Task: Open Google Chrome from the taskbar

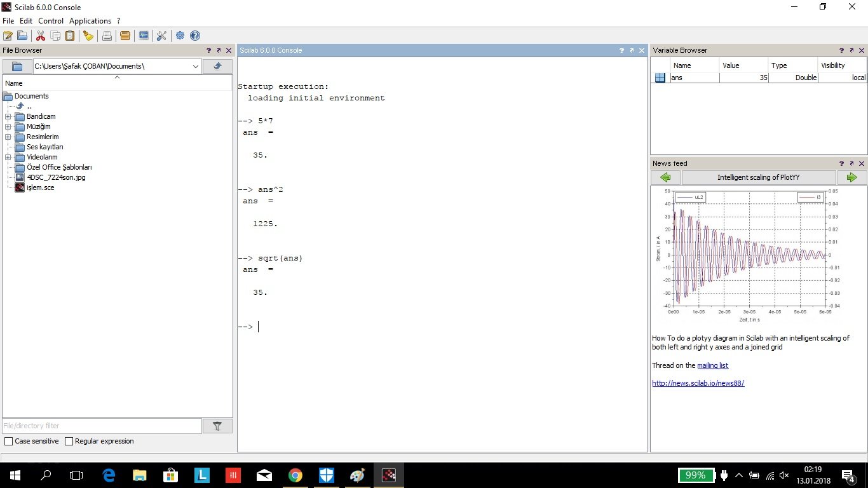Action: click(x=295, y=475)
